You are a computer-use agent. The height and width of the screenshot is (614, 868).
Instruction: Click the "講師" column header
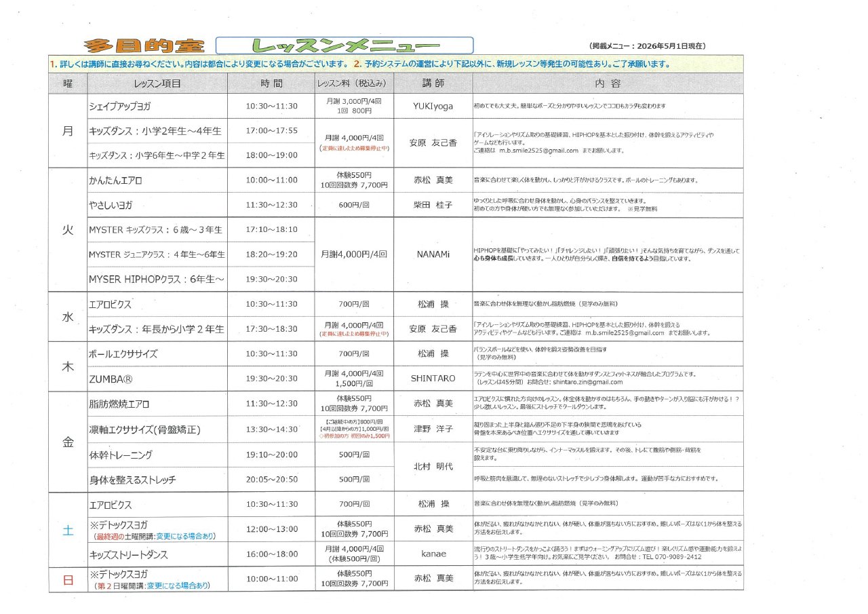point(433,83)
